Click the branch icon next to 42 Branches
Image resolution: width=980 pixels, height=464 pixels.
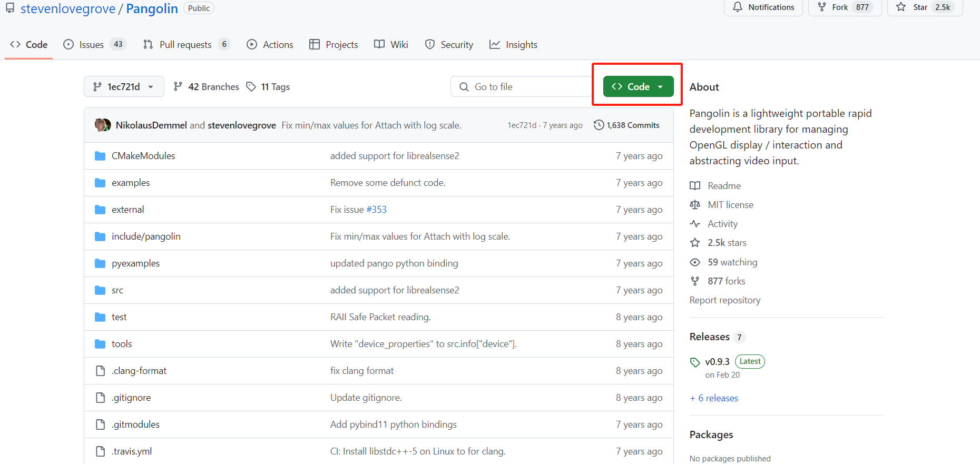point(178,86)
